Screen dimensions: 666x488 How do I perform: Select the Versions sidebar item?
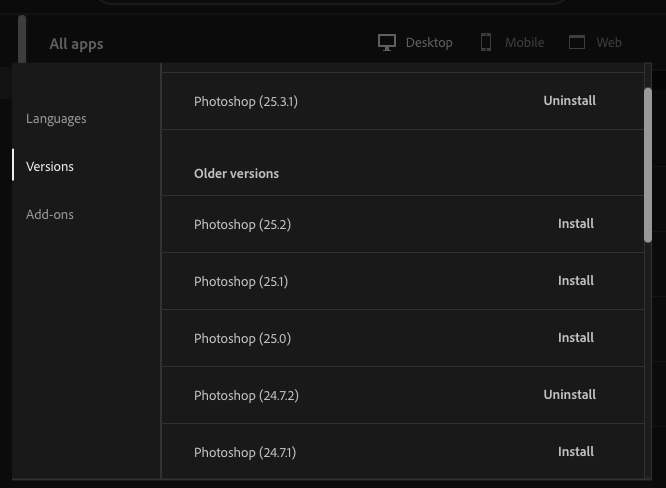click(50, 167)
